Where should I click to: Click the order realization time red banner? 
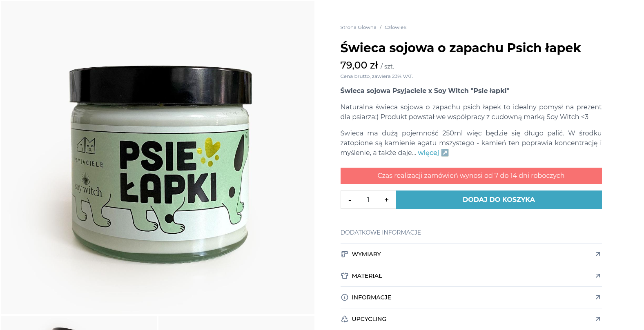[471, 176]
